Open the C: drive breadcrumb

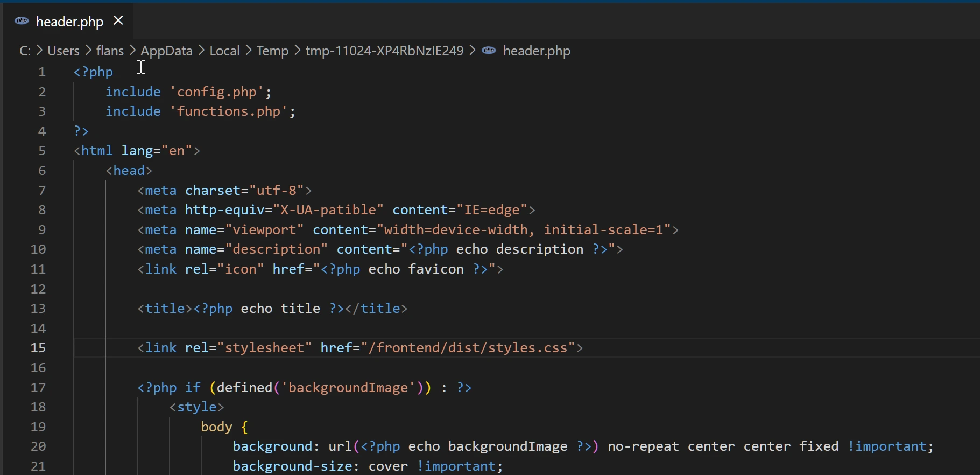pyautogui.click(x=25, y=51)
